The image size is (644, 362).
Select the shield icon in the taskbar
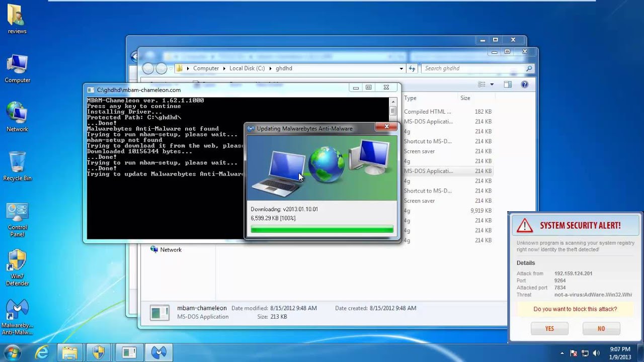pyautogui.click(x=99, y=352)
